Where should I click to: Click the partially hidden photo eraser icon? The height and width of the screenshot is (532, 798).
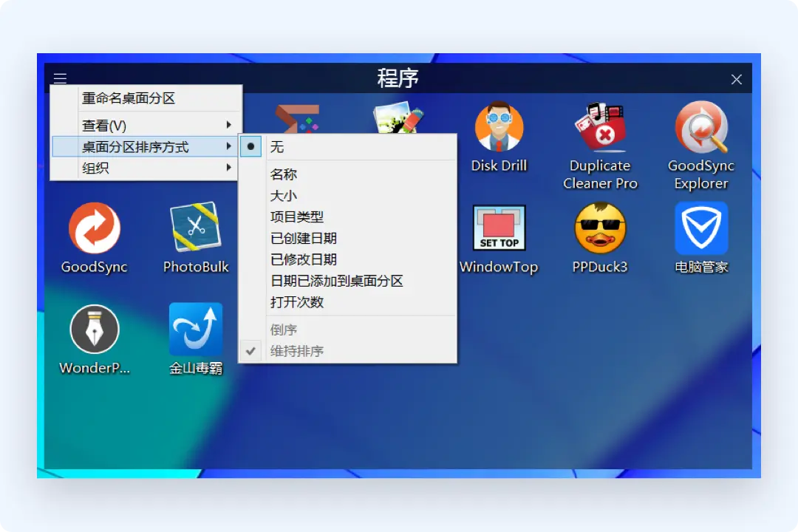[x=398, y=117]
